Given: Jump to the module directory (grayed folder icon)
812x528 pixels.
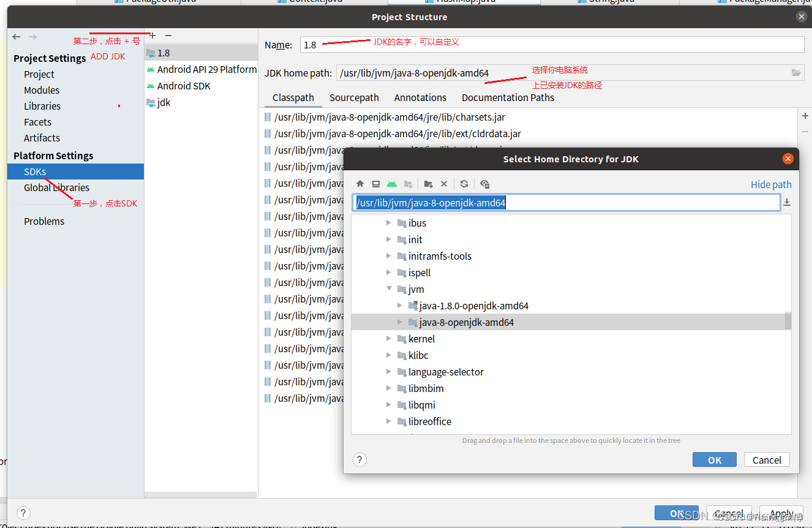Looking at the screenshot, I should [x=408, y=184].
